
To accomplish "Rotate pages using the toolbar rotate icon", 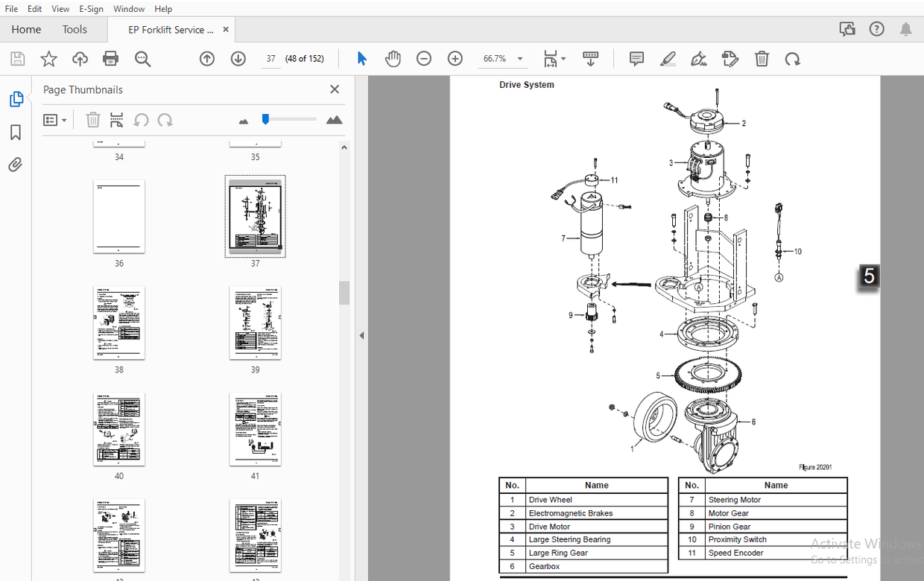I will click(792, 58).
